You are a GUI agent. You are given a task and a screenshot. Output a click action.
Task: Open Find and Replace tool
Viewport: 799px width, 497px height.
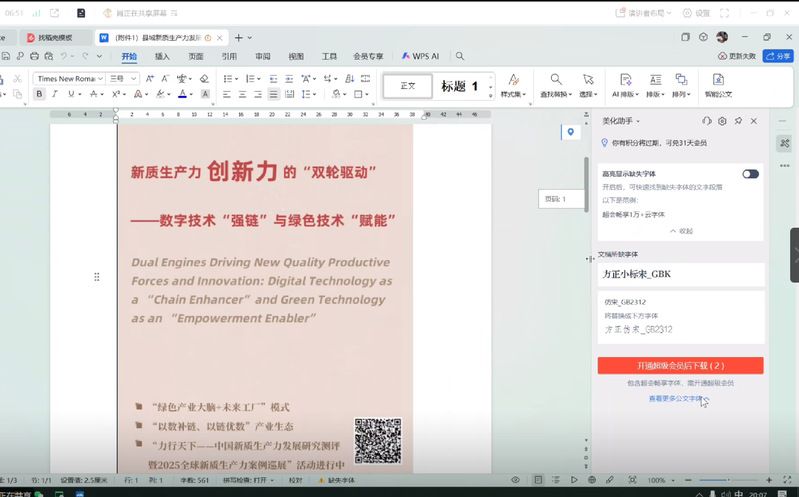(x=555, y=85)
